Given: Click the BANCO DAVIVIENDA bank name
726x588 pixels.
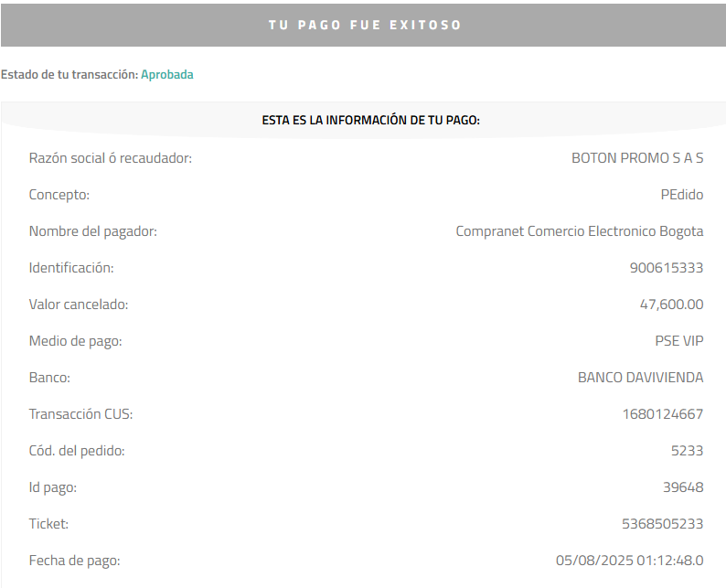Looking at the screenshot, I should [x=641, y=378].
